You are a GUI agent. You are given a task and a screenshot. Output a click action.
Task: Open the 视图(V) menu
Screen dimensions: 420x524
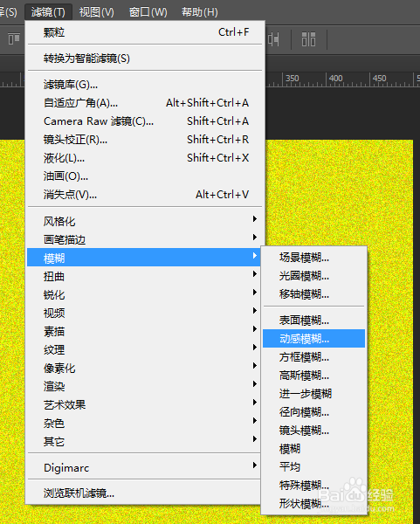[97, 12]
